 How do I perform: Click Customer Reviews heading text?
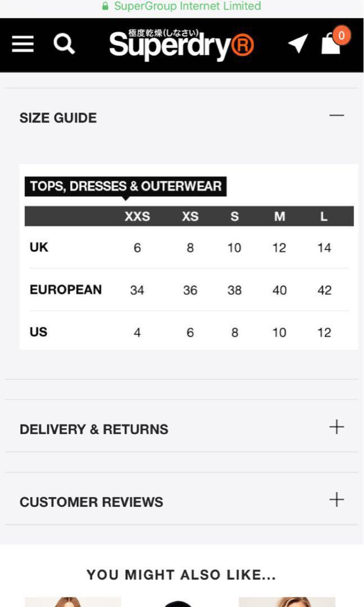pos(92,502)
